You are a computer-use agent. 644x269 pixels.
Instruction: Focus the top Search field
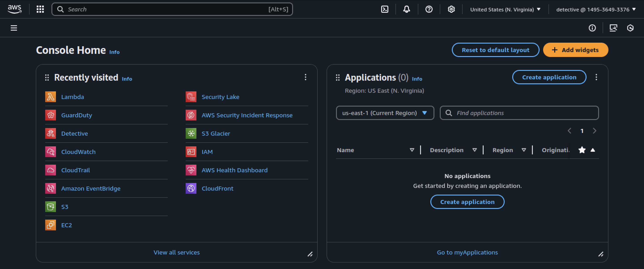pos(172,9)
